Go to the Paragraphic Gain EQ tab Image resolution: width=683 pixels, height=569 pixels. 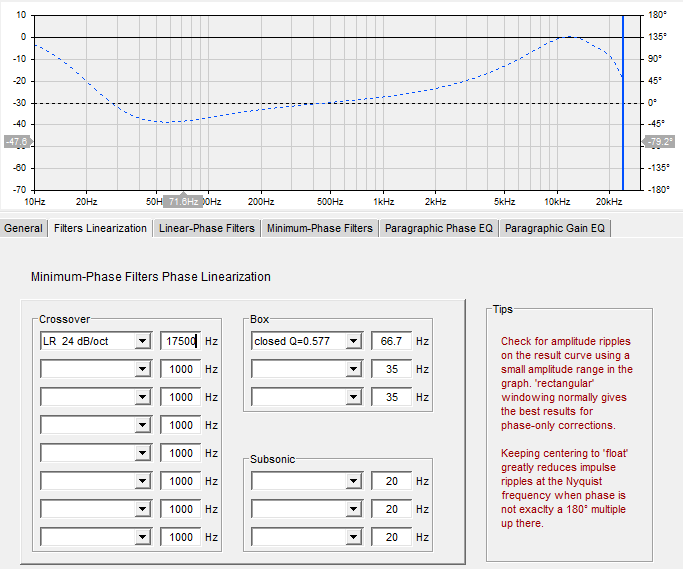tap(555, 228)
